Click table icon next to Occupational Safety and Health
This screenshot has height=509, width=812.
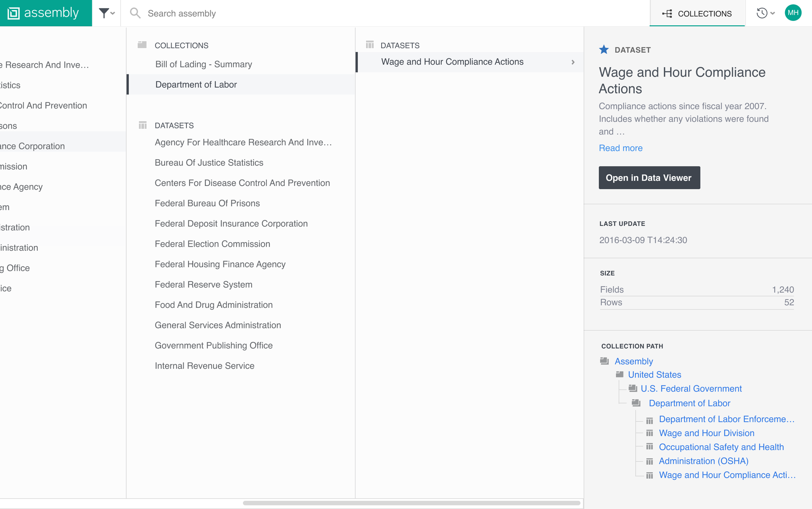(650, 447)
